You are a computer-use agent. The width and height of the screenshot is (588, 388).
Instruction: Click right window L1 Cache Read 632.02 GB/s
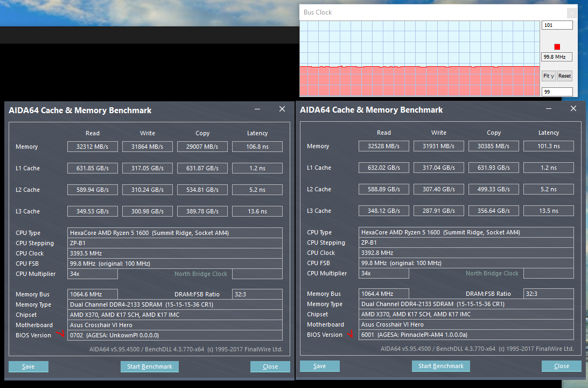[383, 168]
